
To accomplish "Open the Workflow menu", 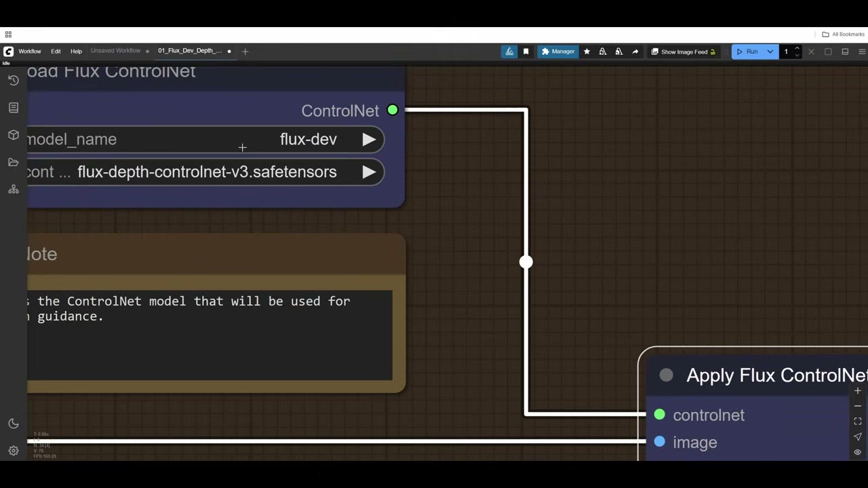I will [30, 52].
